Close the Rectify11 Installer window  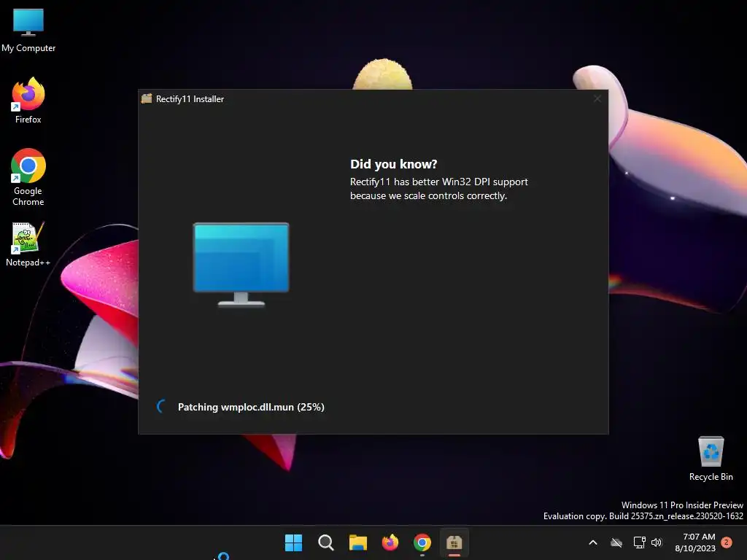click(x=597, y=98)
